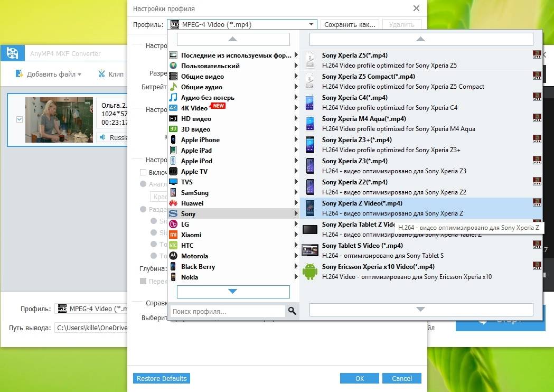This screenshot has width=554, height=392.
Task: Open the main window Профиль dropdown showing MPEG-4 Video
Action: [x=91, y=309]
